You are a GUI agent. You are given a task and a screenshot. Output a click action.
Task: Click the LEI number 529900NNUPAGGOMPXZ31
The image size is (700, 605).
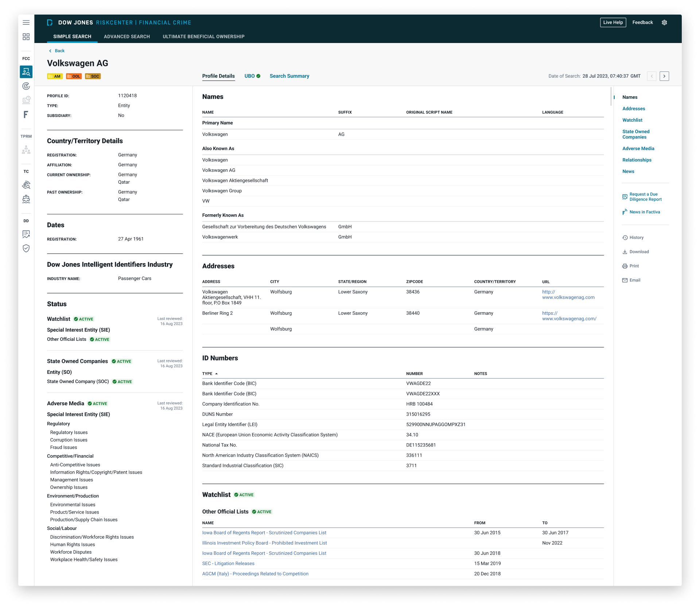click(436, 425)
